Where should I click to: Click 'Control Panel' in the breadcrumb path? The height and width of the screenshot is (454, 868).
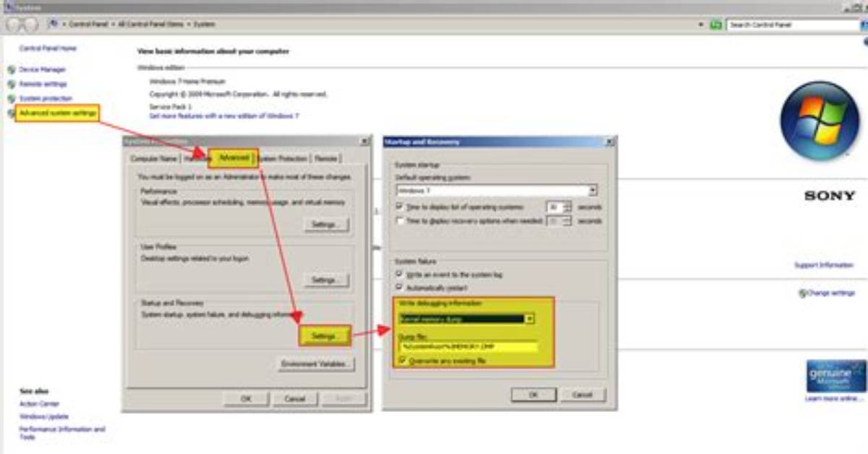click(x=88, y=25)
